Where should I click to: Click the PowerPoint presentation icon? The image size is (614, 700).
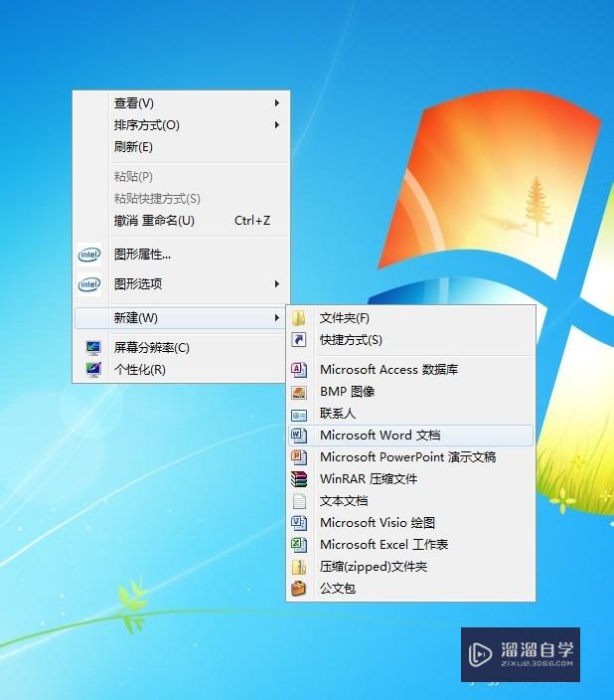[x=299, y=457]
